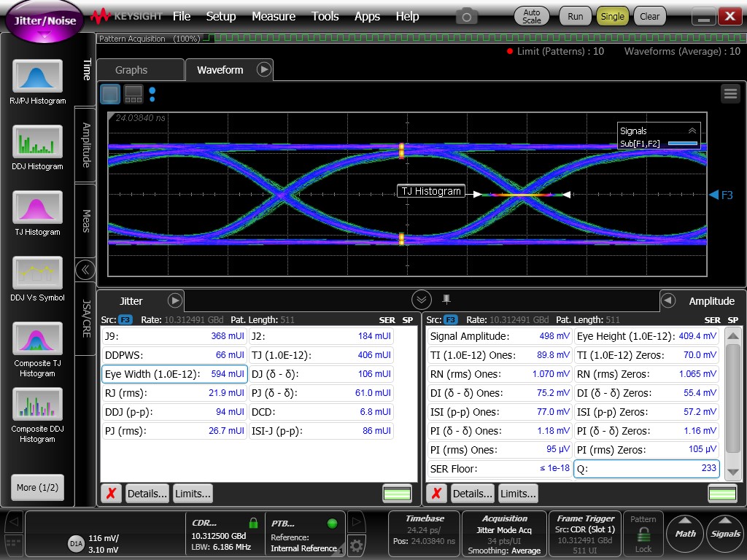Switch to the Graphs tab
747x560 pixels.
pos(131,70)
